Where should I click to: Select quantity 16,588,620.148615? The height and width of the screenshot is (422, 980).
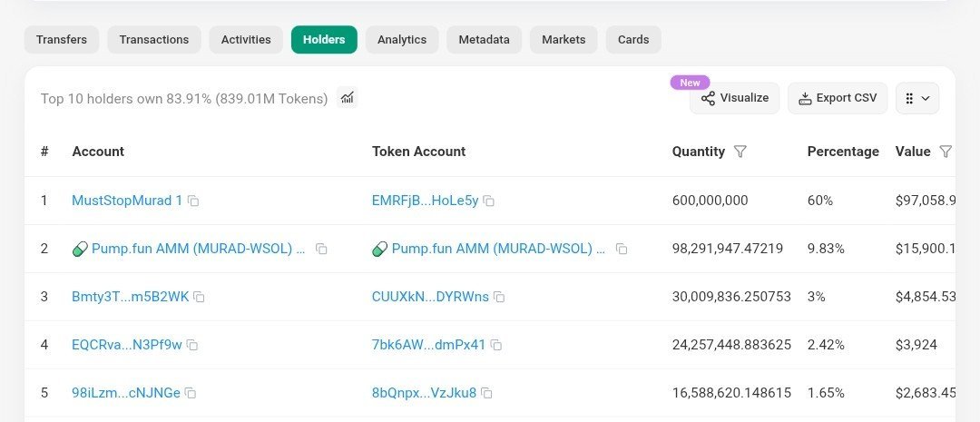coord(731,393)
